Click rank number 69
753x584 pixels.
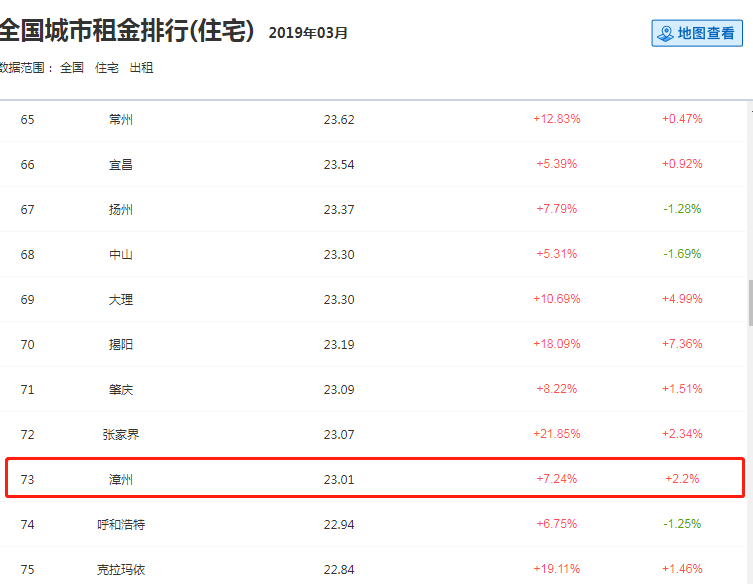[x=27, y=299]
